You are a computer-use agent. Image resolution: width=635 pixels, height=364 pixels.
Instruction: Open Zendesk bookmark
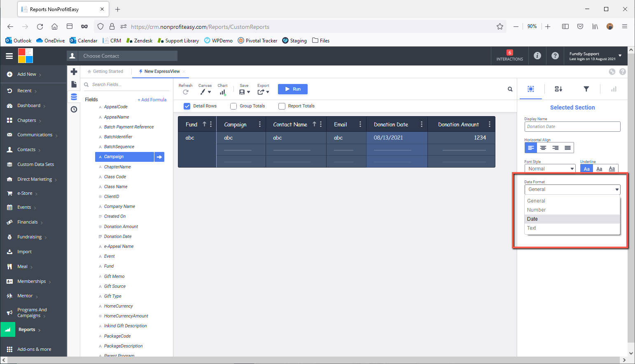tap(139, 40)
